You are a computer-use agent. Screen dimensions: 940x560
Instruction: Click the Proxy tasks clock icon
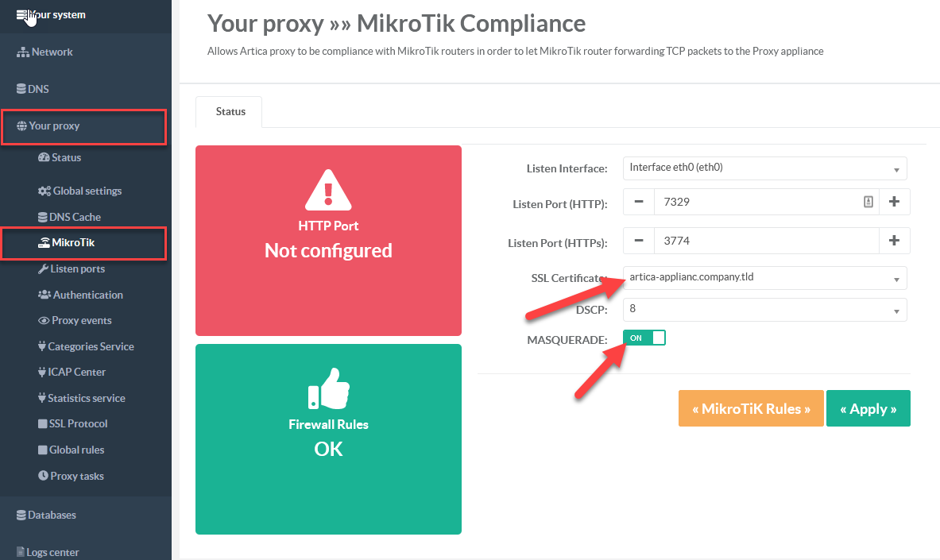(44, 476)
